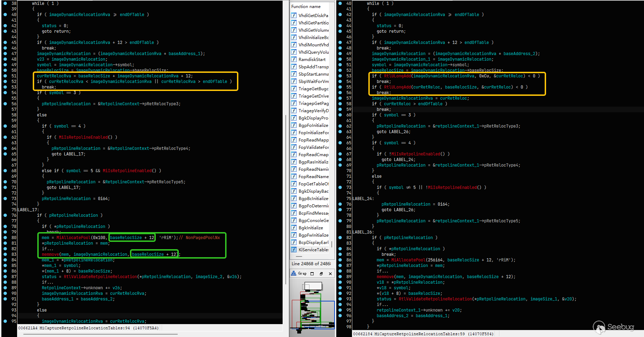Click the function icon for KiServiceTable
Screen dimensions: 644x337
point(294,250)
